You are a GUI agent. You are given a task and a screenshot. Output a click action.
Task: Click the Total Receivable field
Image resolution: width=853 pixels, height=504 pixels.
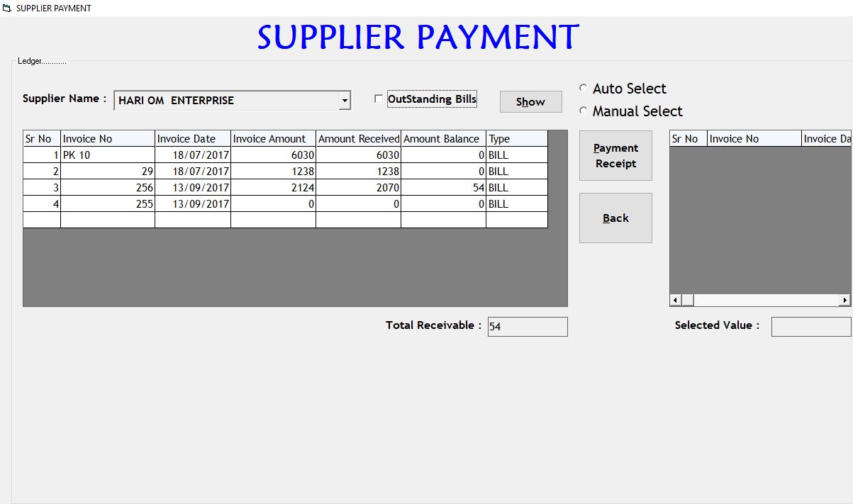[527, 327]
